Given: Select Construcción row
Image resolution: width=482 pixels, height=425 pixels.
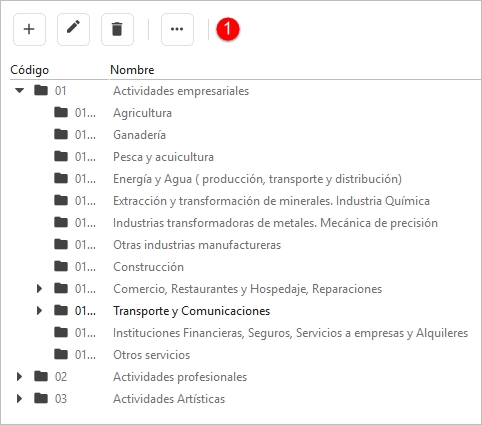Looking at the screenshot, I should pos(245,267).
